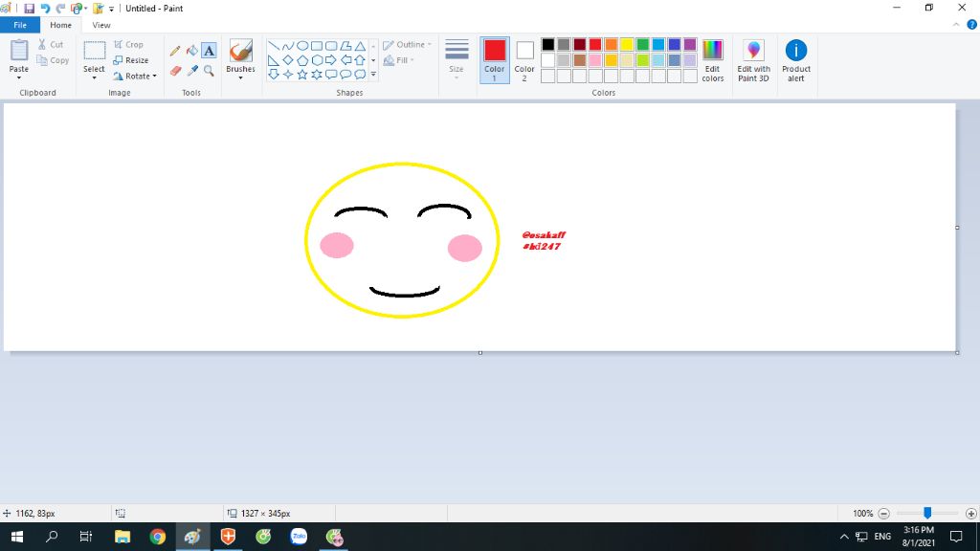Screen dimensions: 980x551
Task: Open File Explorer from the taskbar
Action: pyautogui.click(x=122, y=537)
